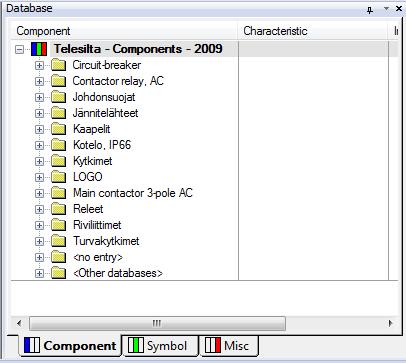Select the Jännitelähteet label
The image size is (406, 363).
point(105,113)
